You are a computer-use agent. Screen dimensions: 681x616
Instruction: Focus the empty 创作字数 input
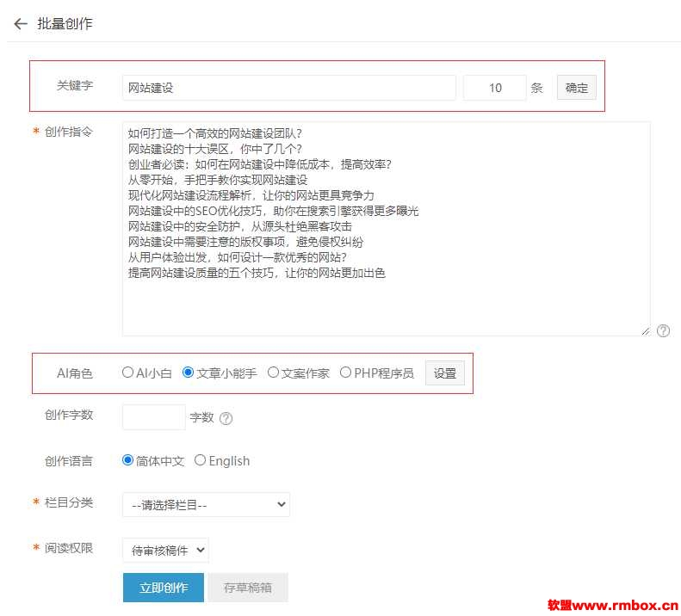[x=154, y=417]
